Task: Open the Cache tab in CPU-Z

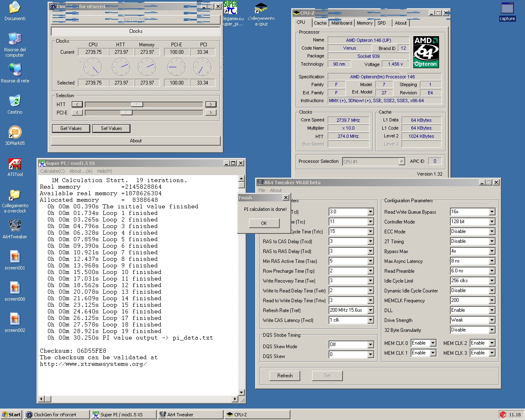Action: (x=320, y=23)
